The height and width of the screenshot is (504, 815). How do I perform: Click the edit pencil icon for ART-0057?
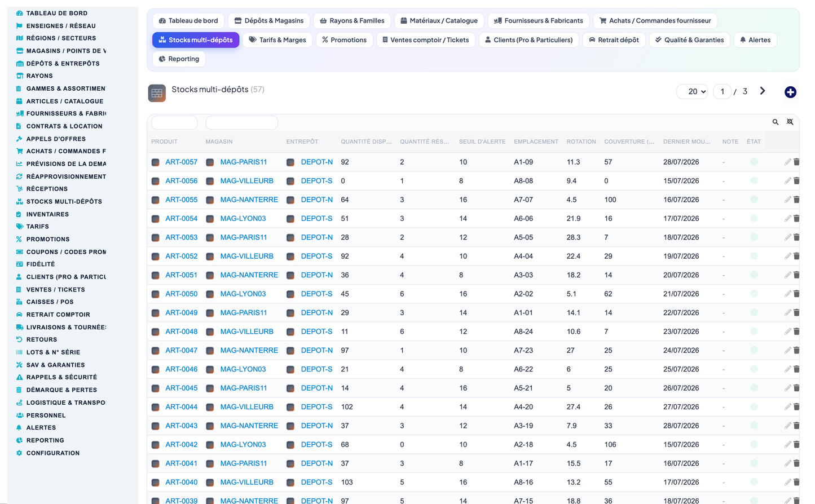click(x=787, y=162)
